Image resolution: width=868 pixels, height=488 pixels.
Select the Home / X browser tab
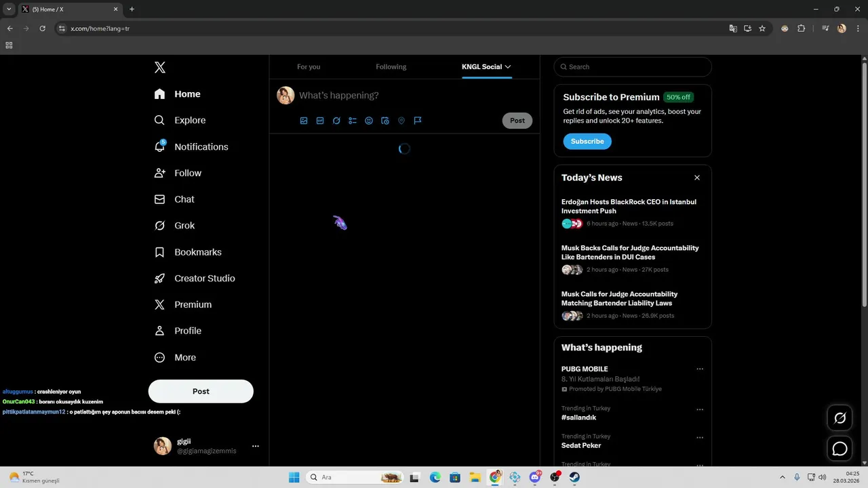click(x=70, y=9)
